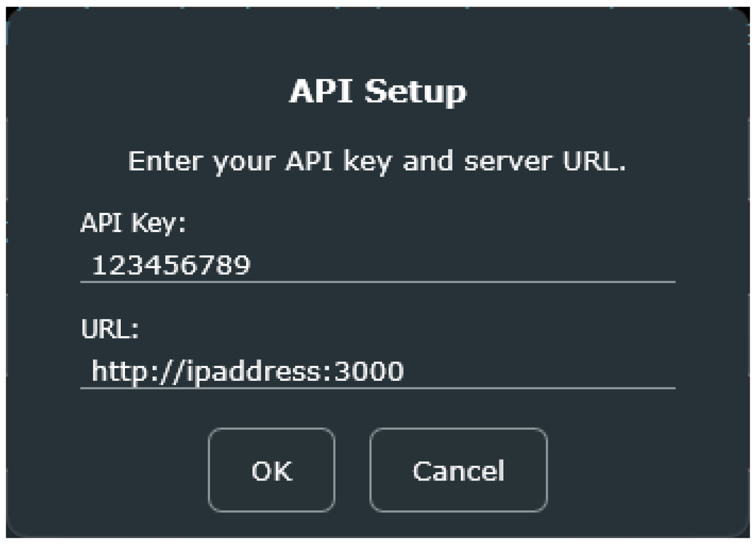This screenshot has width=756, height=545.
Task: Click the underline beneath the URL field
Action: [378, 388]
